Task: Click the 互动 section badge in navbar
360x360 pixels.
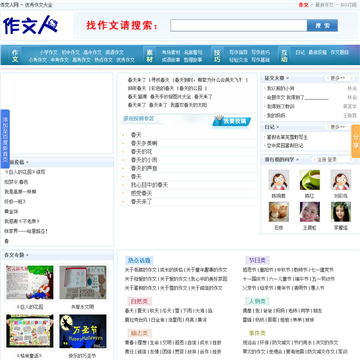Action: click(x=284, y=56)
